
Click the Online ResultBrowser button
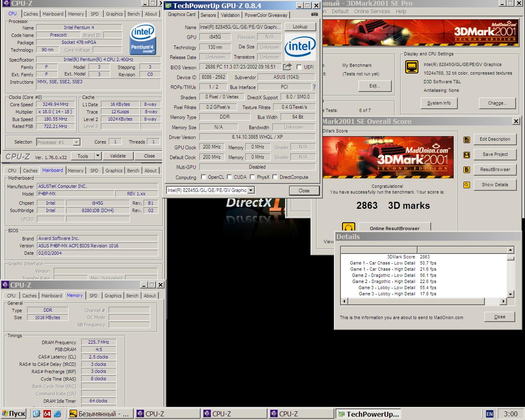(x=395, y=228)
